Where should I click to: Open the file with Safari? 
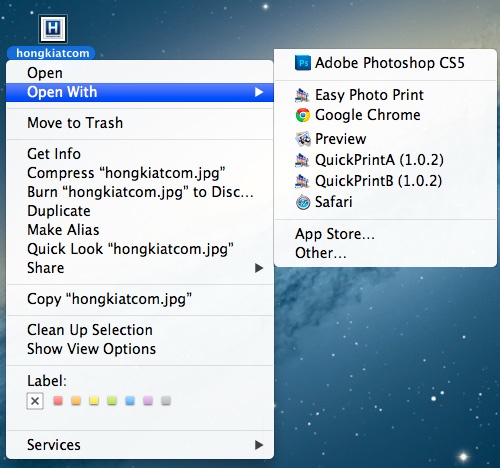tap(385, 202)
